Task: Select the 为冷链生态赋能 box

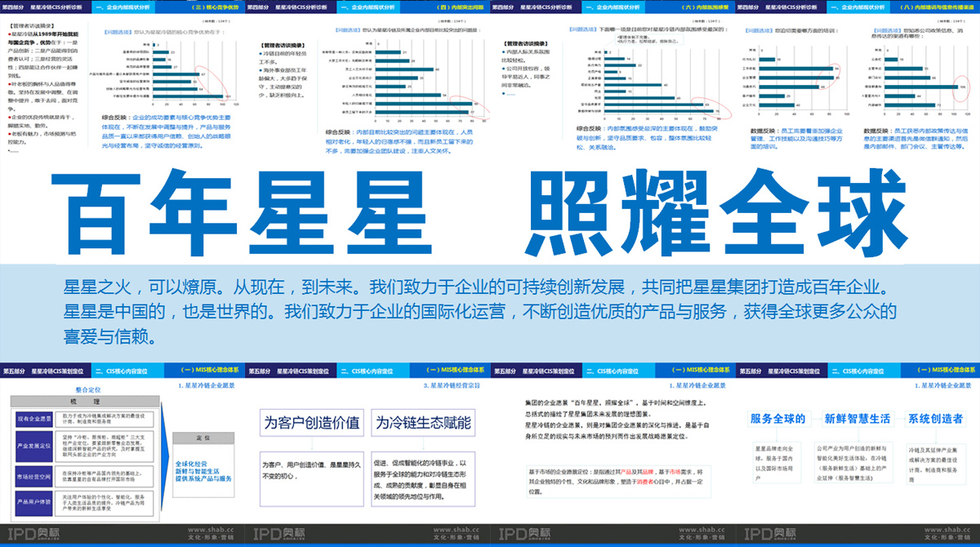Action: [x=423, y=423]
